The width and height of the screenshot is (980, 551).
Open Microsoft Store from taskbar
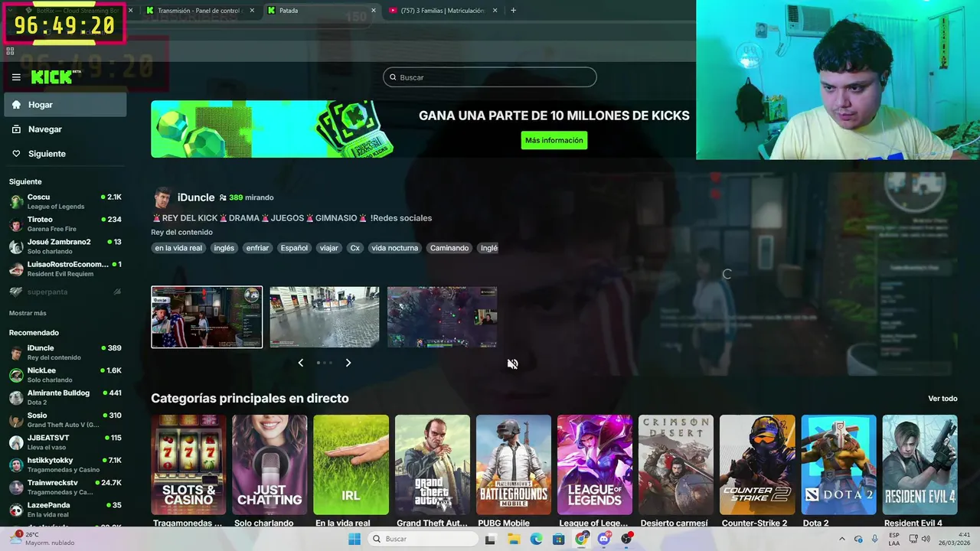tap(559, 539)
